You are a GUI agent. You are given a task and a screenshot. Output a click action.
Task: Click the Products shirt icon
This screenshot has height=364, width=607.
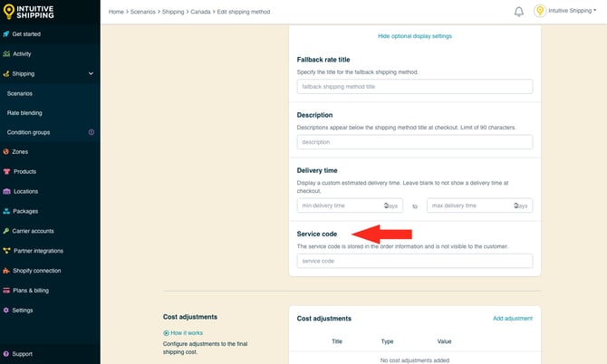click(6, 171)
